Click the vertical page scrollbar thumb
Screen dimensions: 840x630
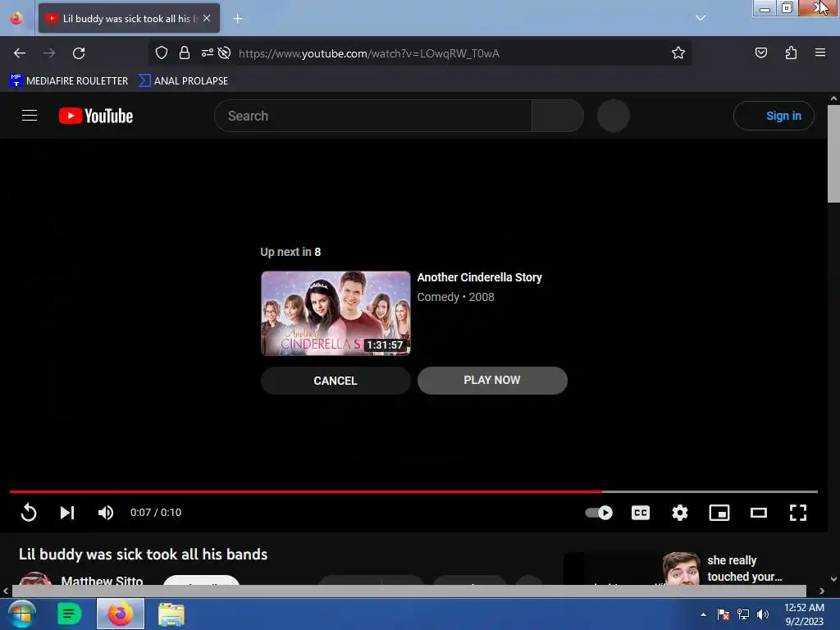(x=833, y=154)
